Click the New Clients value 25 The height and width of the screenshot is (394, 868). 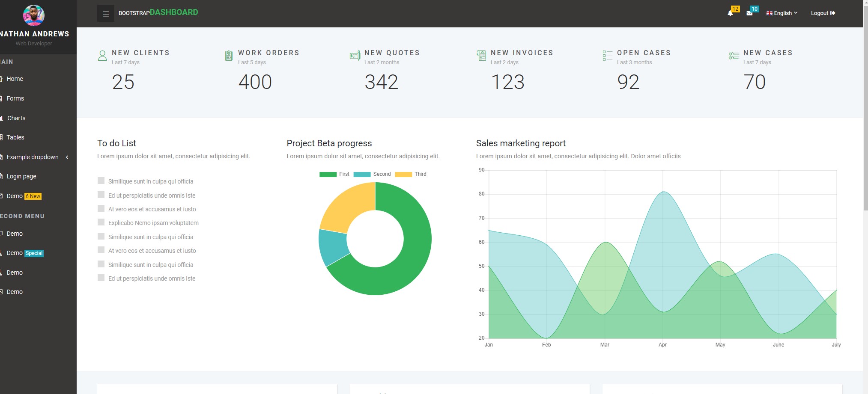pos(123,82)
